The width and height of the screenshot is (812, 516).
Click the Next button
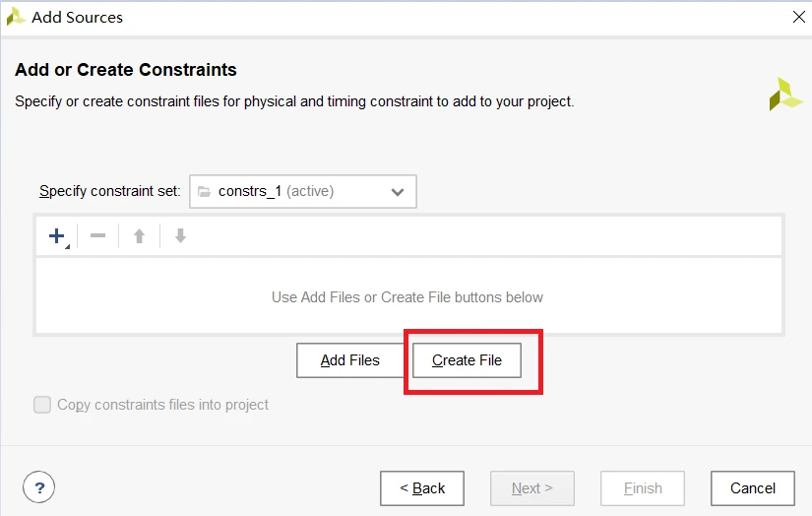pyautogui.click(x=532, y=487)
